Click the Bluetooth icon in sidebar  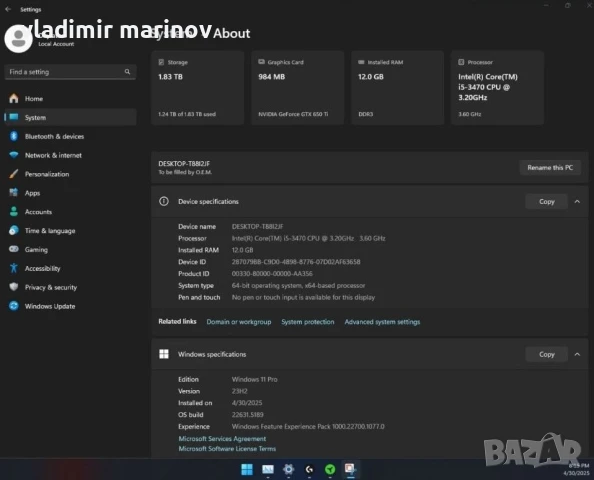(x=14, y=136)
